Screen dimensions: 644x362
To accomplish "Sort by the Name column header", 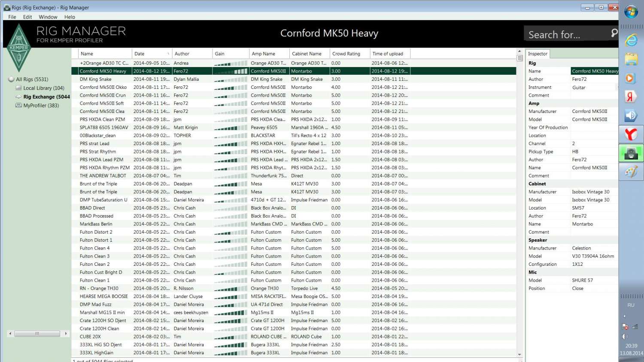I will click(105, 54).
